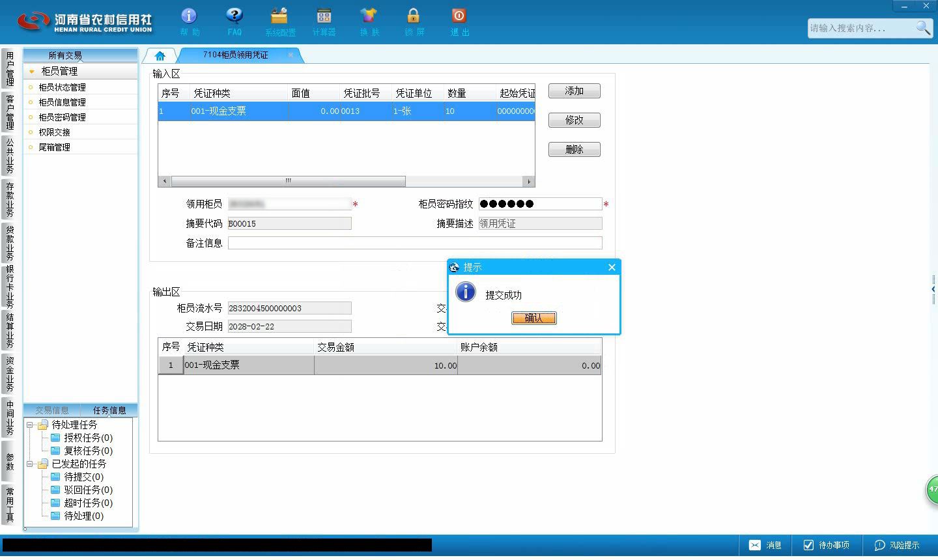Click the 备注信息 input field

415,243
